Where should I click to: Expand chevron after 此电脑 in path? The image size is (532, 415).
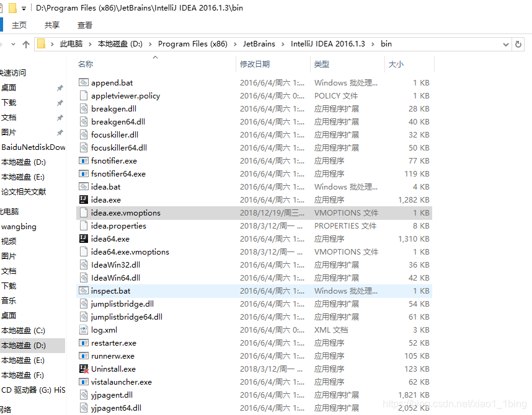90,44
